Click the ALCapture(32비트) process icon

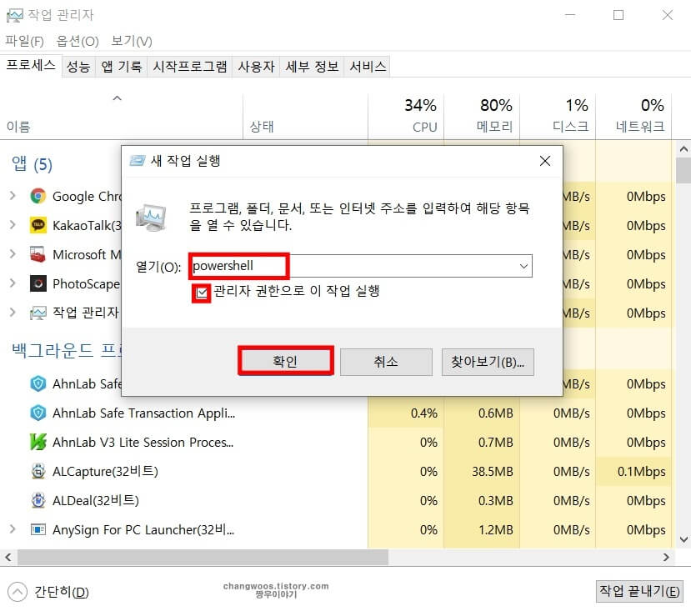(x=39, y=471)
